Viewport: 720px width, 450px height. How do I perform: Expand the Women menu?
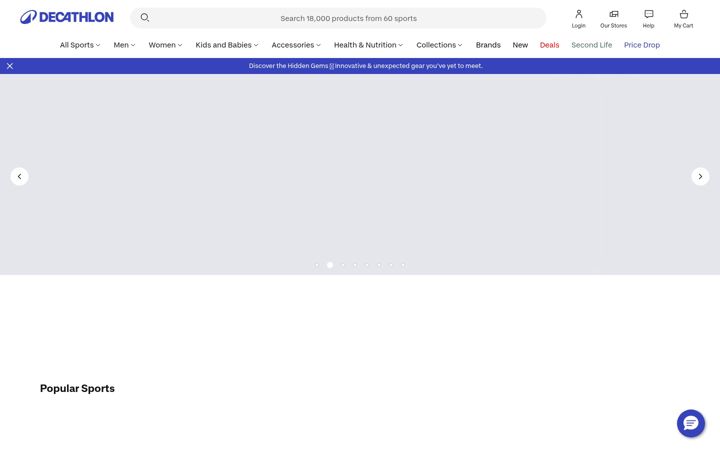[x=165, y=45]
